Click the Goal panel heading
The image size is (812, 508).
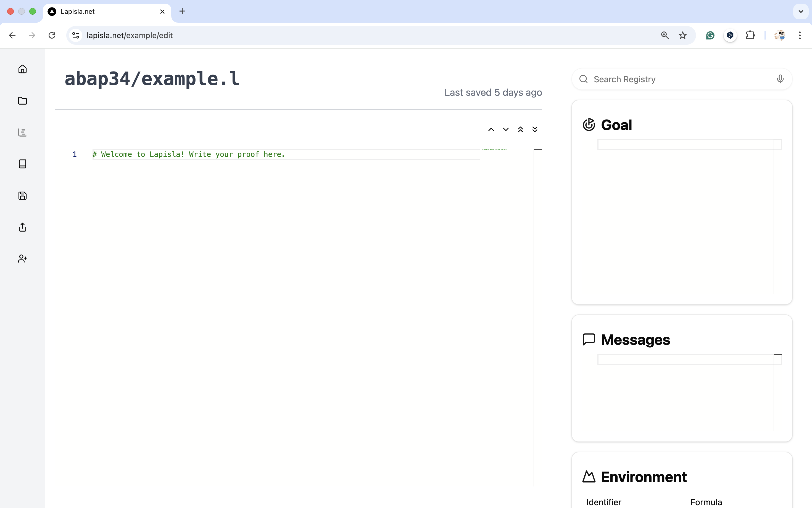(616, 125)
